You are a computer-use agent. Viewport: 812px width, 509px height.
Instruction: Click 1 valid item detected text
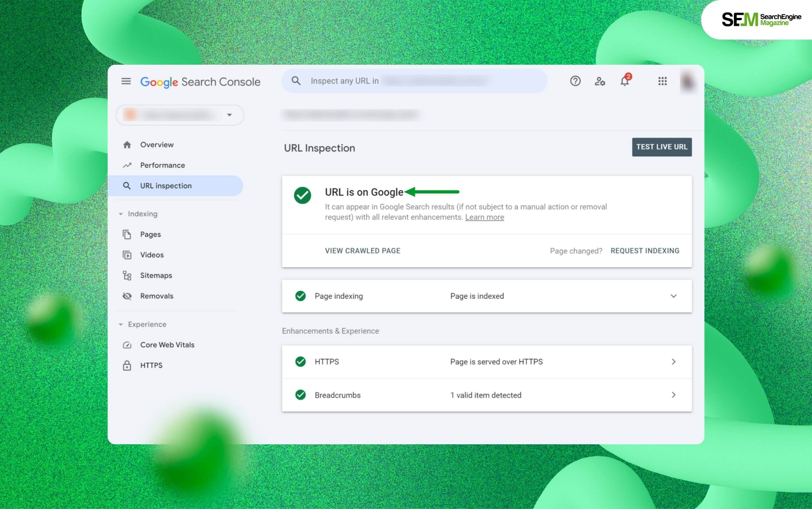pyautogui.click(x=486, y=395)
